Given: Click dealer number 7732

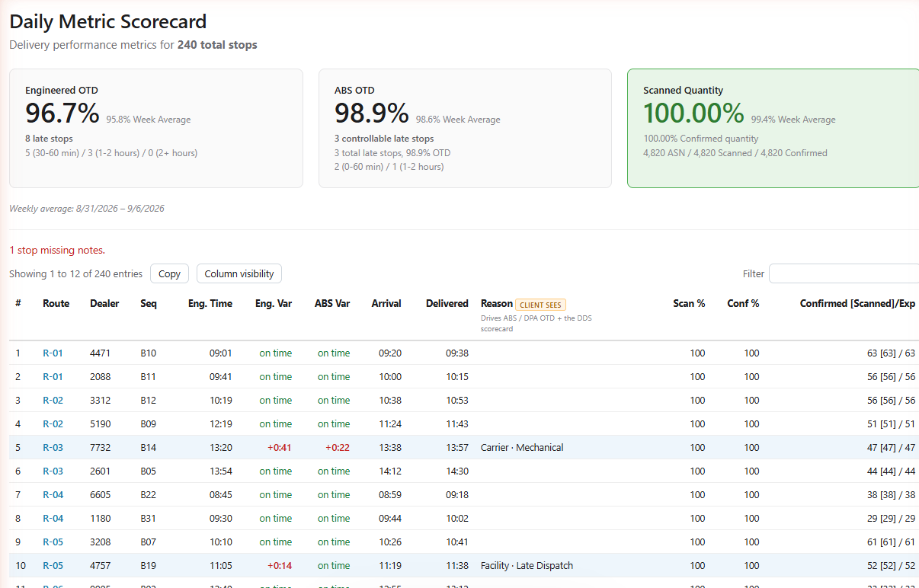Looking at the screenshot, I should pos(100,447).
